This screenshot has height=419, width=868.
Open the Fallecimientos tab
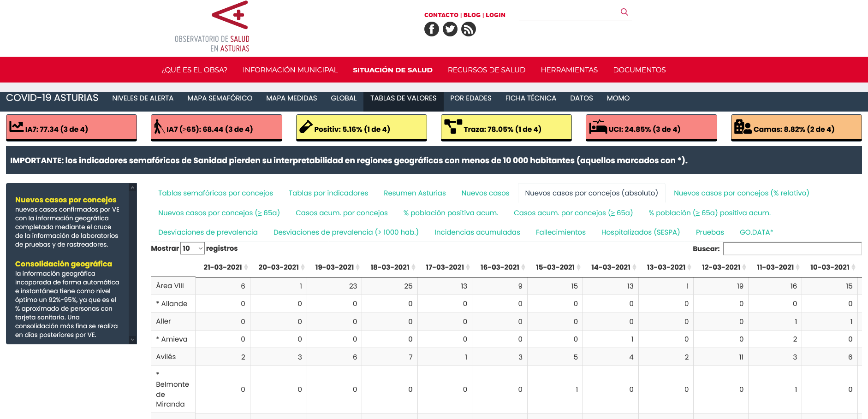click(561, 232)
